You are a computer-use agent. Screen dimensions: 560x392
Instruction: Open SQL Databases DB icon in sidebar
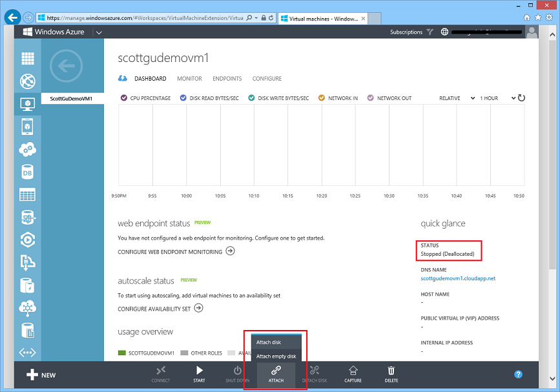[x=28, y=172]
